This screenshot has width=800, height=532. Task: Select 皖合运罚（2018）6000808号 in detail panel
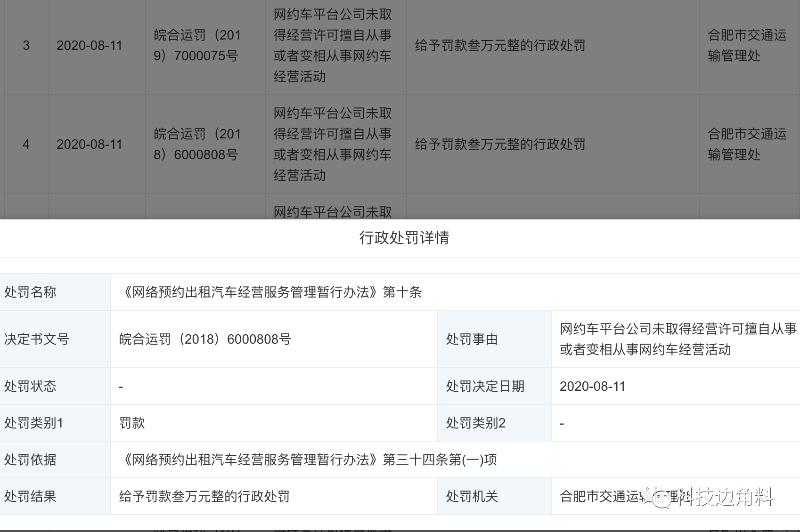[205, 339]
